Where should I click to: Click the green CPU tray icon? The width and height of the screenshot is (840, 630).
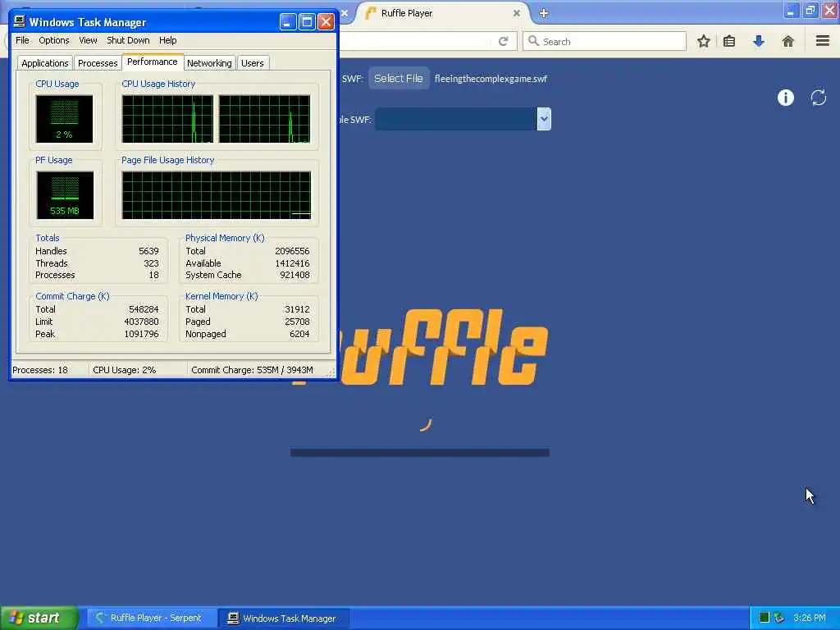click(x=765, y=618)
